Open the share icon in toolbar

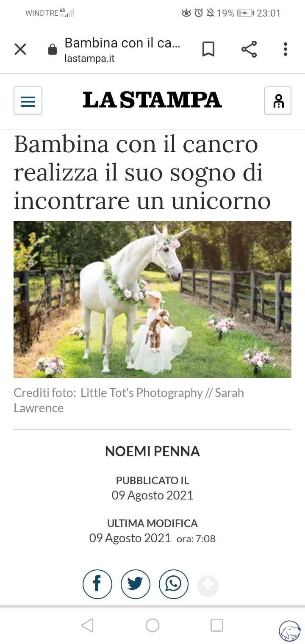(249, 50)
